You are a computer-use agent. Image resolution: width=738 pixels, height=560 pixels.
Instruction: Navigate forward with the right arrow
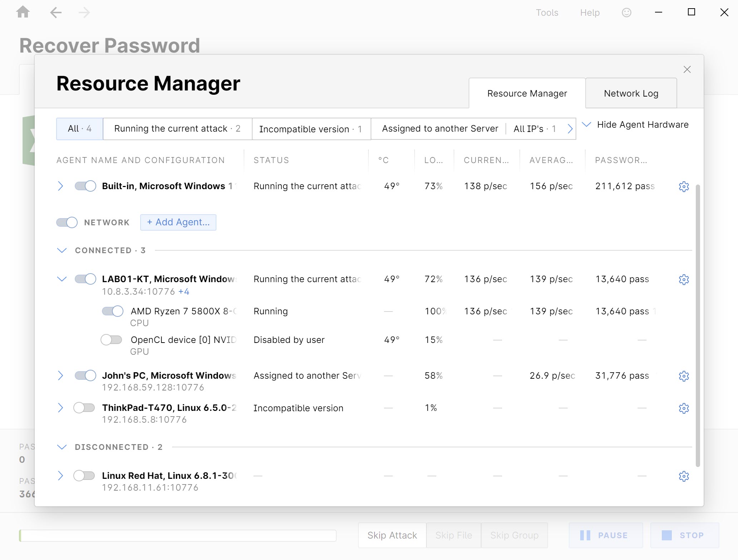click(84, 13)
